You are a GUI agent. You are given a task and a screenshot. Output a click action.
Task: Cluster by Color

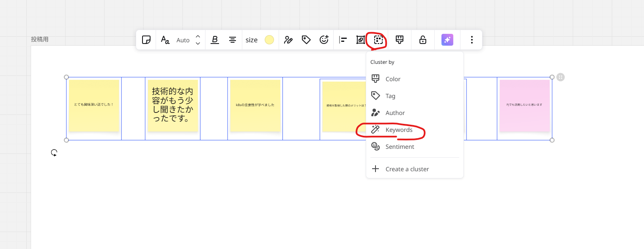click(415, 79)
